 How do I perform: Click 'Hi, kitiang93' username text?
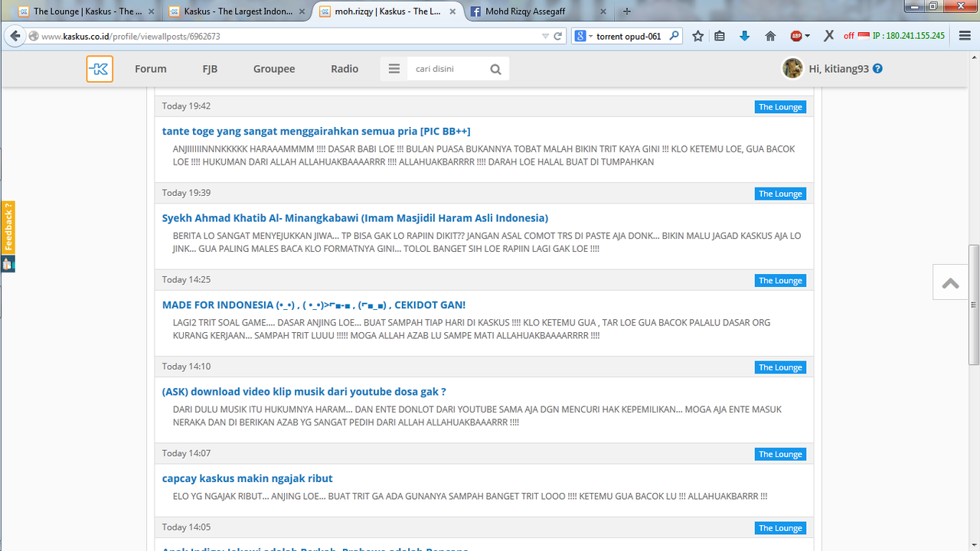(x=838, y=69)
